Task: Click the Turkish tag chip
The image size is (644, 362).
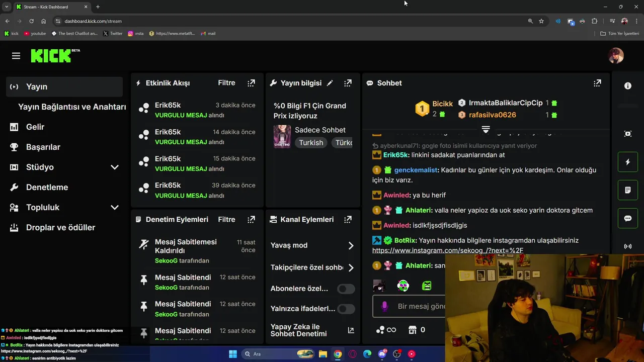Action: pyautogui.click(x=311, y=143)
